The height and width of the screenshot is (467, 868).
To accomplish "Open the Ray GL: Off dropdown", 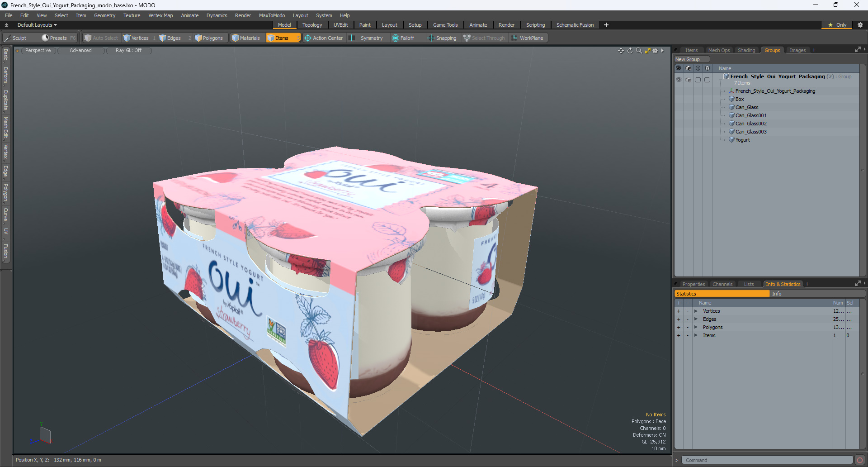I will 128,51.
